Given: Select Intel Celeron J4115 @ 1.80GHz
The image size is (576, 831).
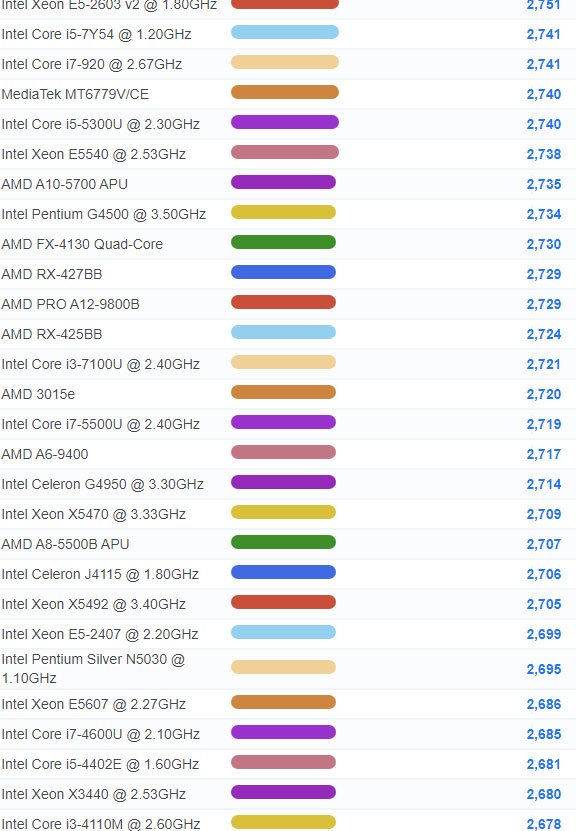Looking at the screenshot, I should [100, 574].
